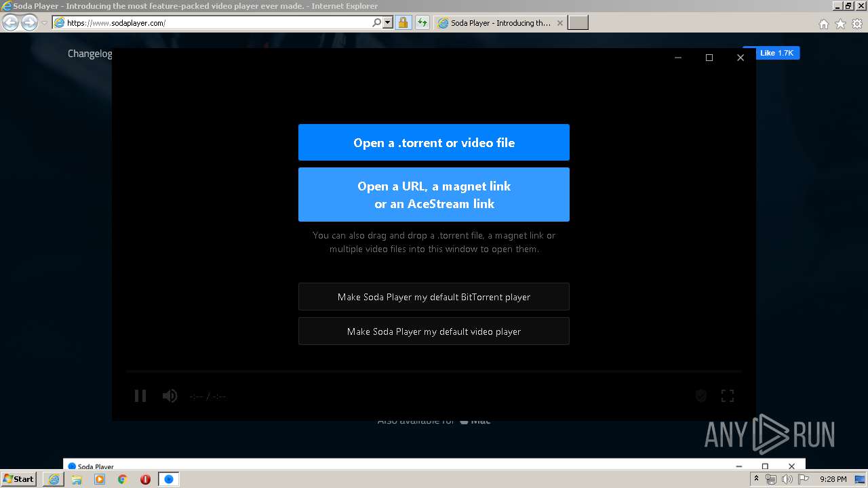The width and height of the screenshot is (868, 488).
Task: Go forward in Internet Explorer
Action: point(29,23)
